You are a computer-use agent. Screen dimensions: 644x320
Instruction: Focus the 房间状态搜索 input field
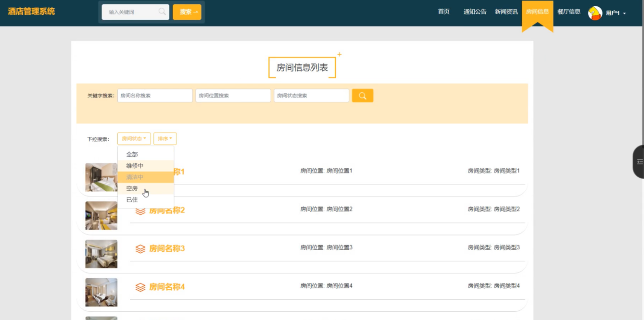click(x=312, y=96)
